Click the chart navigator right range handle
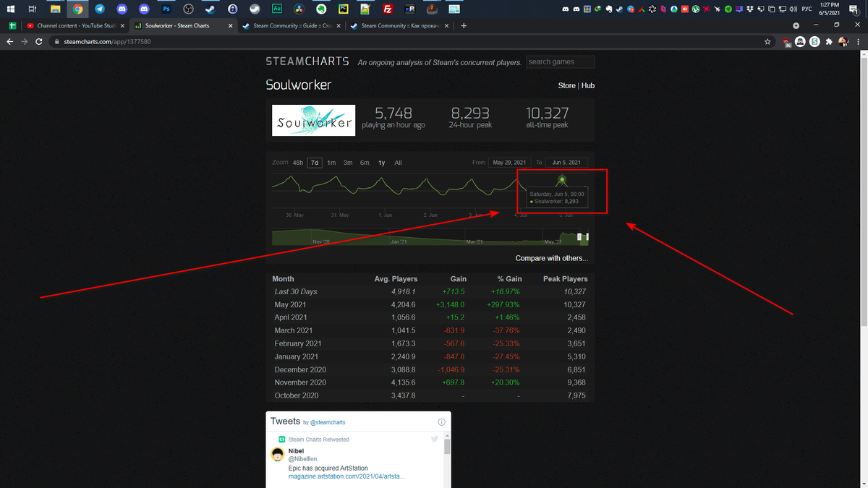Screen dimensions: 868x488 pyautogui.click(x=587, y=236)
